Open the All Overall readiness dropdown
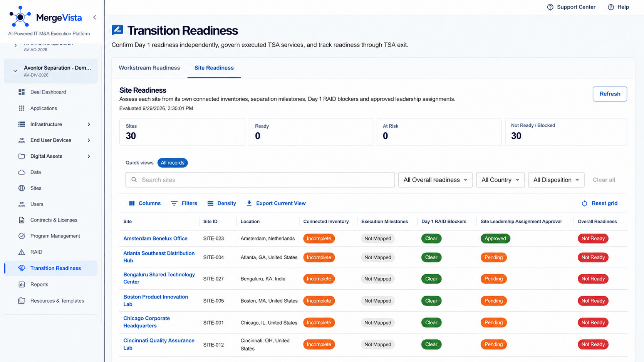 tap(435, 180)
